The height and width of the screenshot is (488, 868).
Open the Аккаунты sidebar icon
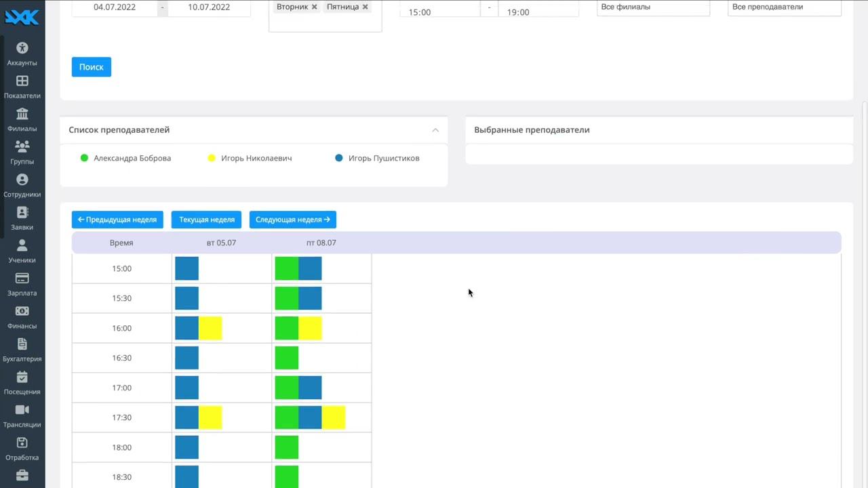(x=22, y=47)
